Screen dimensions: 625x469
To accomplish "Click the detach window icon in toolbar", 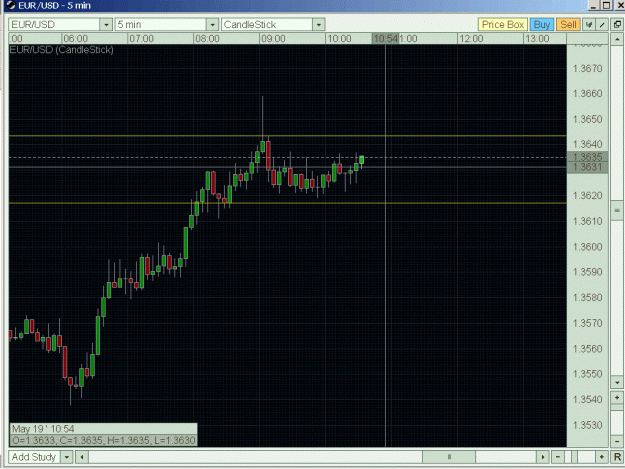I will (x=617, y=25).
